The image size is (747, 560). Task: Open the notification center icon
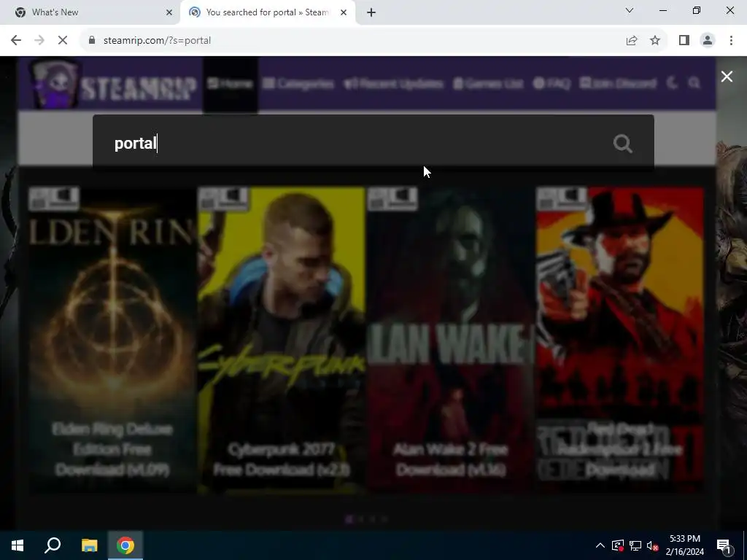point(724,545)
